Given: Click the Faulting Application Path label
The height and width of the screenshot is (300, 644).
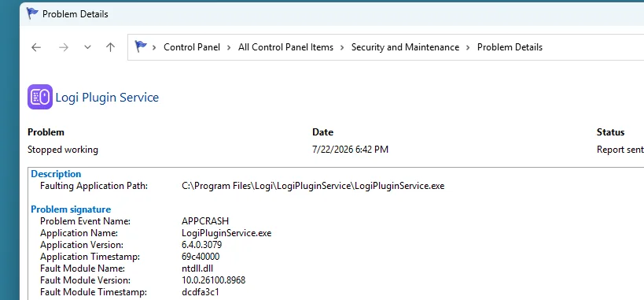Looking at the screenshot, I should [94, 186].
